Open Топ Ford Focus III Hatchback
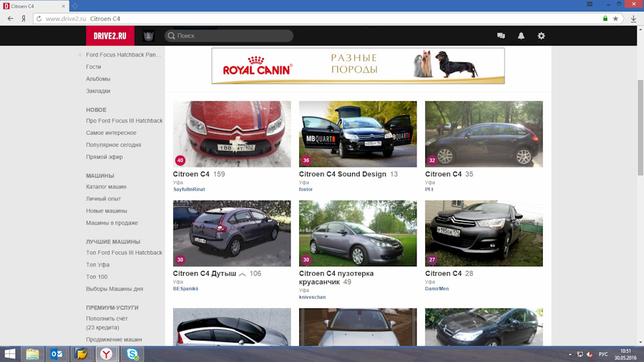Image resolution: width=644 pixels, height=362 pixels. click(x=124, y=253)
